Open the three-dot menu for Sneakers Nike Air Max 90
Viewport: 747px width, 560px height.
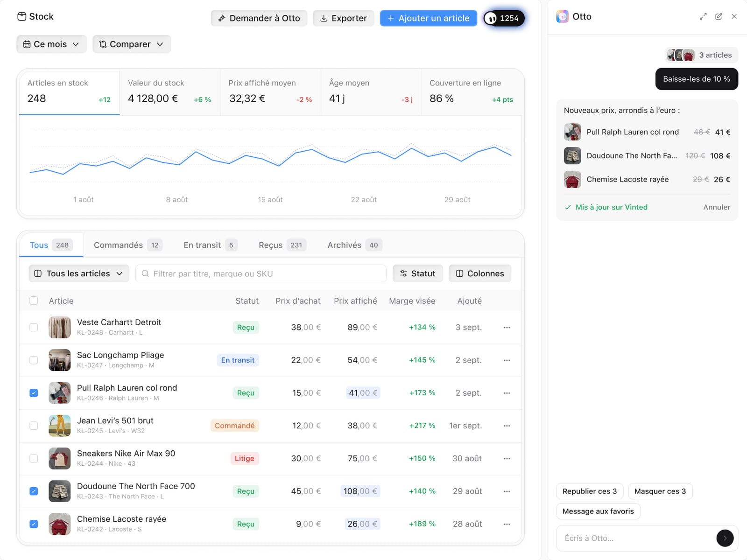tap(507, 459)
